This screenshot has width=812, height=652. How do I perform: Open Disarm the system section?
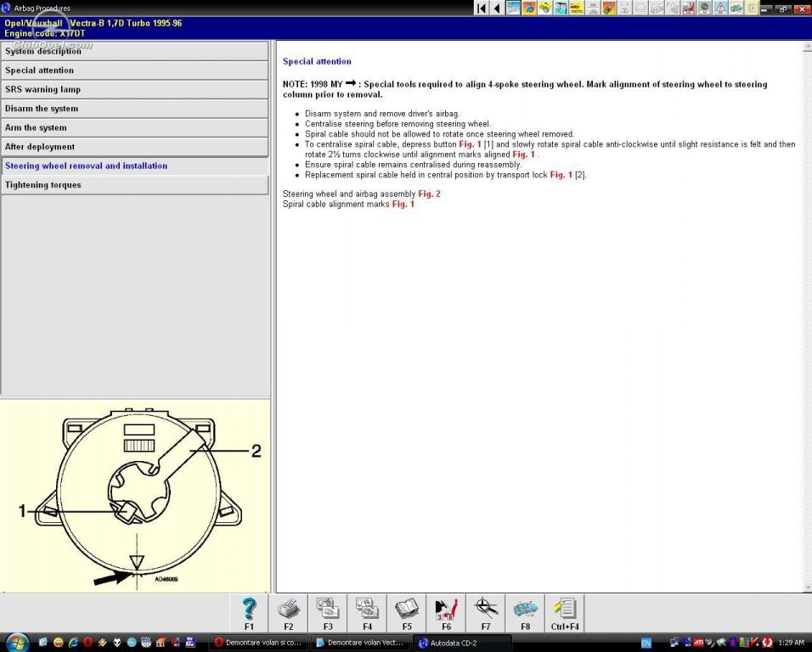pyautogui.click(x=135, y=109)
